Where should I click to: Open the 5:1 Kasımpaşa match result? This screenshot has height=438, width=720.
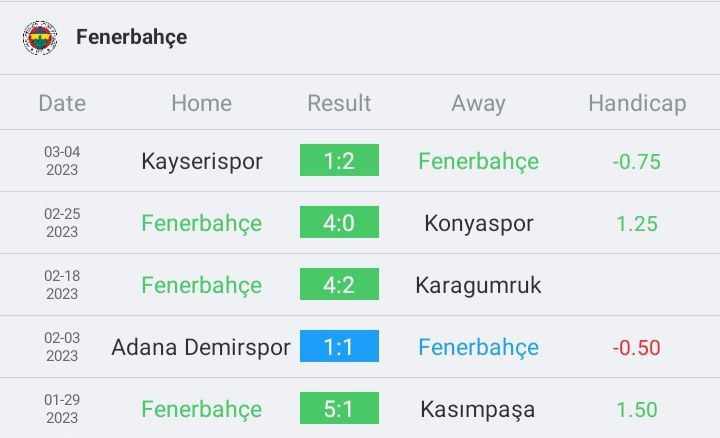point(339,408)
